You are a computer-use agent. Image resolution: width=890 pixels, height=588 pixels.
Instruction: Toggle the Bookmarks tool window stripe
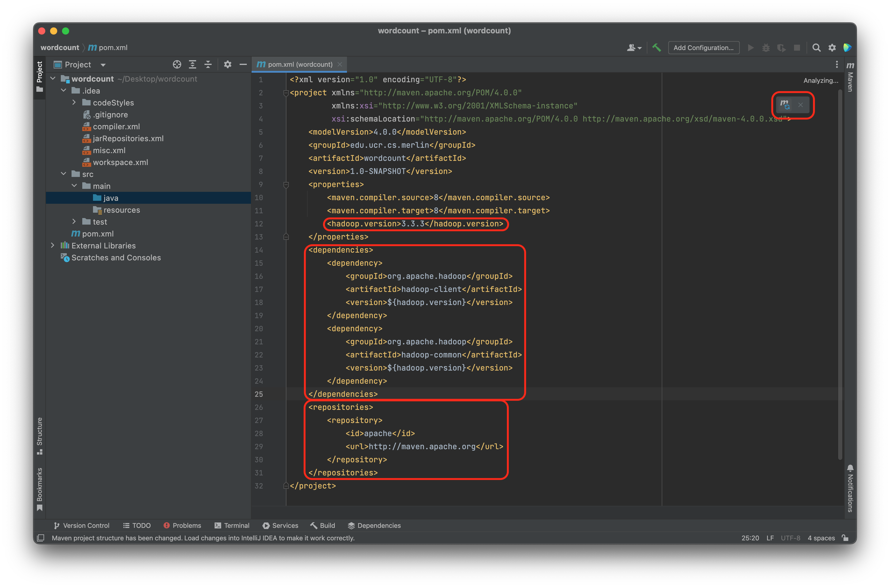click(39, 488)
